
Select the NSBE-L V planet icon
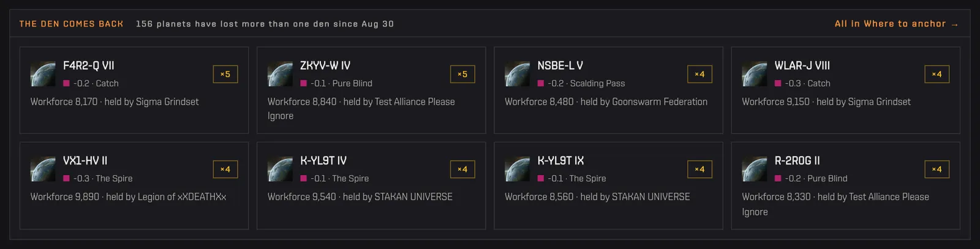pos(517,74)
